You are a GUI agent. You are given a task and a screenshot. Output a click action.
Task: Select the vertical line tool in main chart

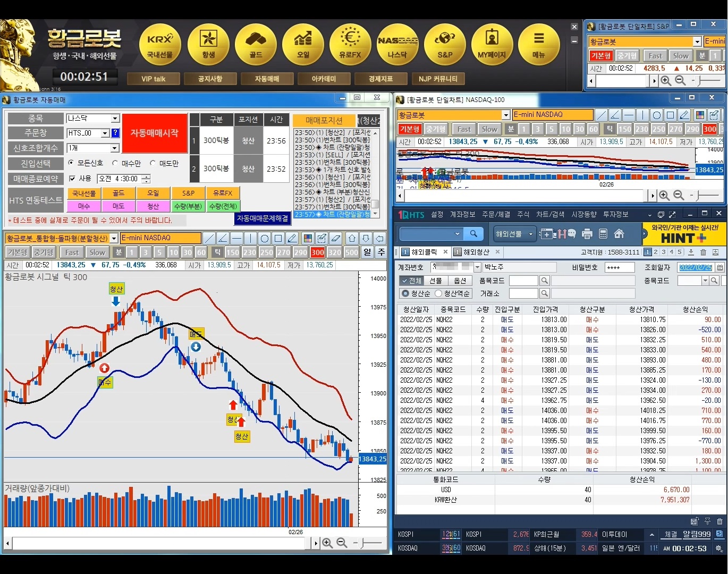pyautogui.click(x=251, y=238)
